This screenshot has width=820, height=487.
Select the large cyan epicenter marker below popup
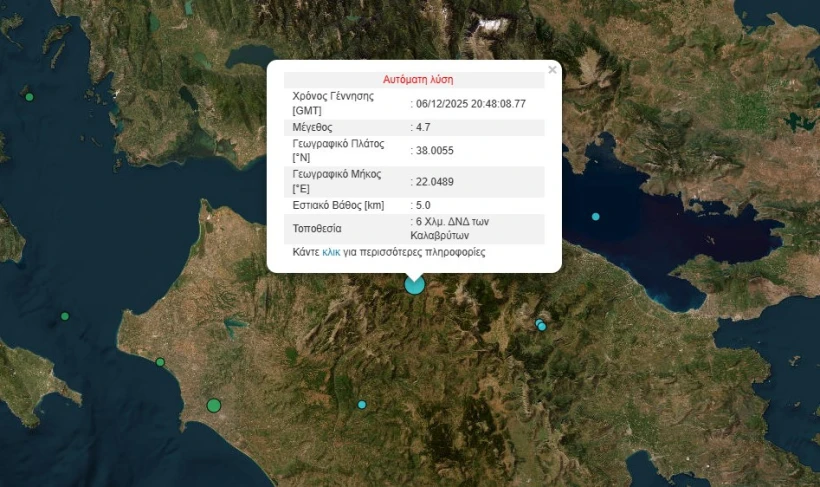click(x=414, y=285)
